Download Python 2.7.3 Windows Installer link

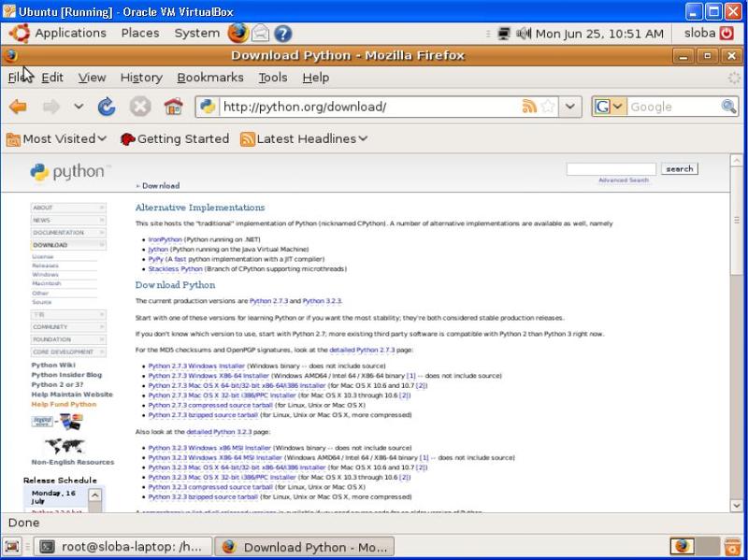click(x=196, y=366)
